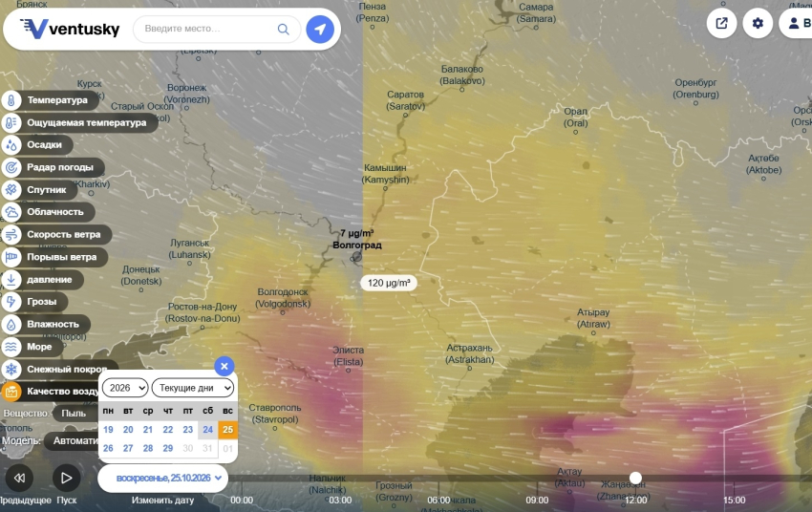This screenshot has width=812, height=512.
Task: Close the calendar popup
Action: [x=224, y=367]
